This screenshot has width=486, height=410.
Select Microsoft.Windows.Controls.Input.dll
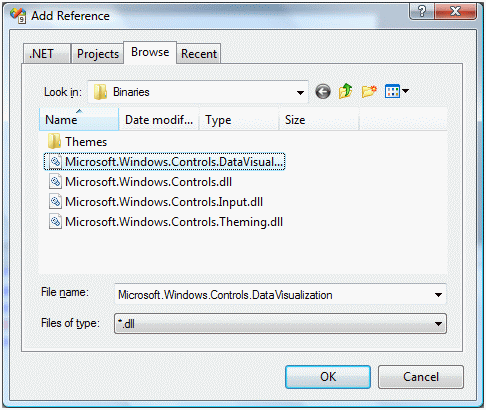click(x=164, y=202)
